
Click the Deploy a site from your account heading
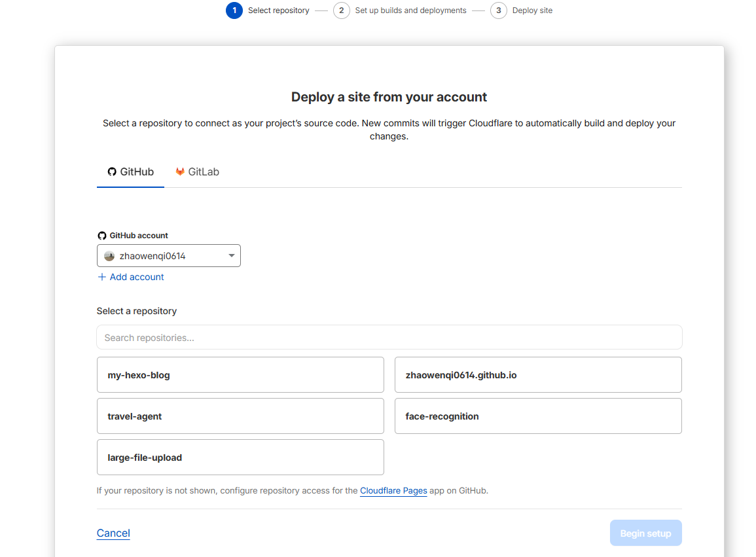(389, 97)
